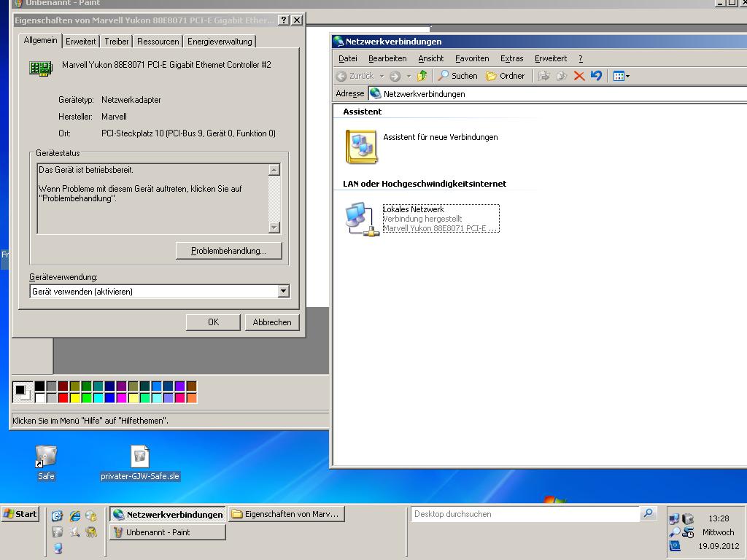Click the Paint foreground/background color indicator

pos(23,392)
